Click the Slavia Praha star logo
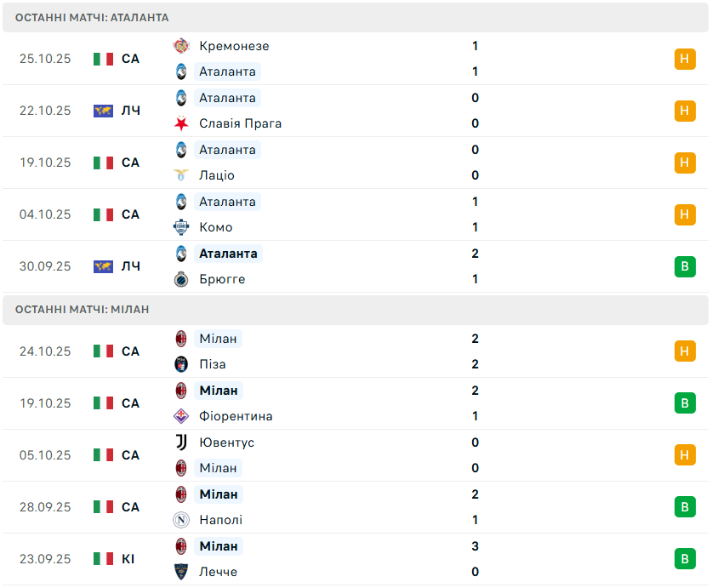This screenshot has height=588, width=712. [x=180, y=123]
